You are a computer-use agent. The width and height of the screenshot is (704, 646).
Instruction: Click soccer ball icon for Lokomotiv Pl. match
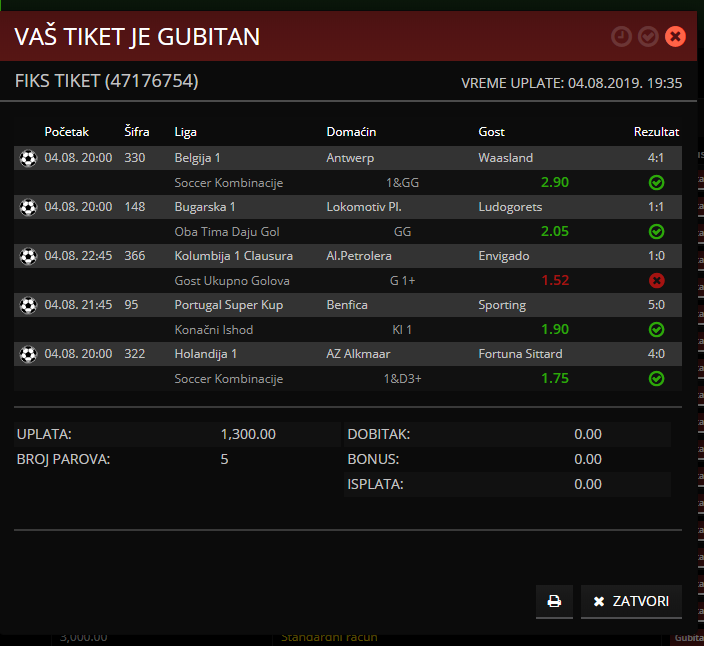[x=28, y=207]
